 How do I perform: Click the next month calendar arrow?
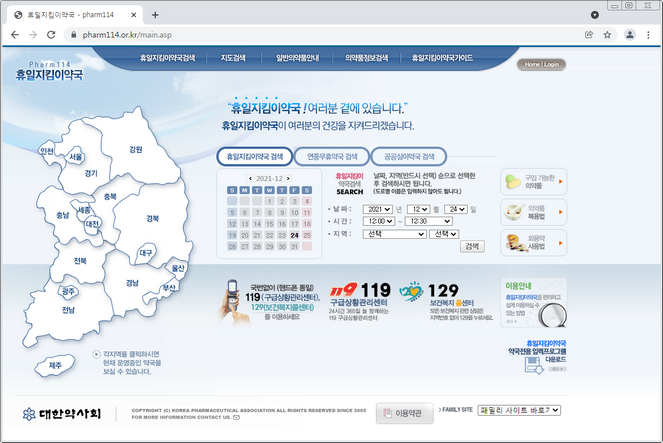[288, 178]
